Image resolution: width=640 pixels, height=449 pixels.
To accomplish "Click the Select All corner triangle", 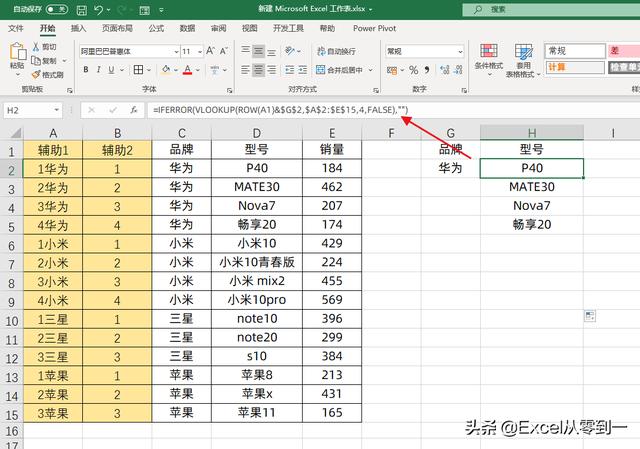I will (x=16, y=133).
